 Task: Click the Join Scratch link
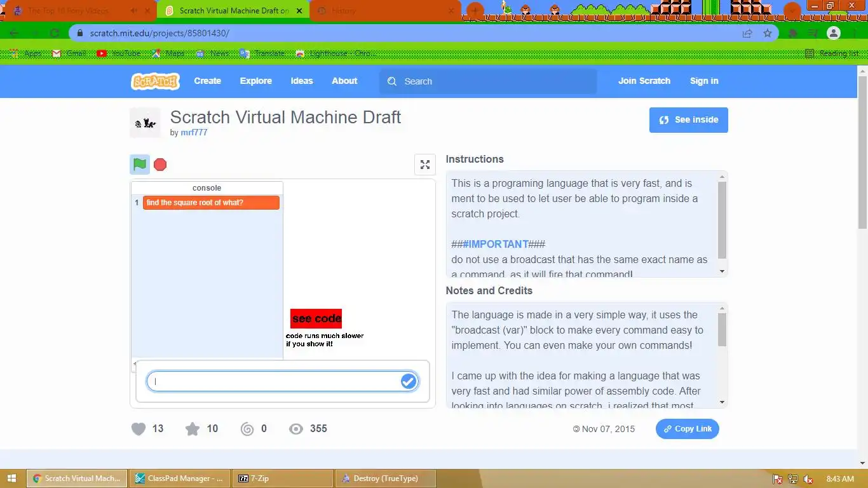pos(644,81)
